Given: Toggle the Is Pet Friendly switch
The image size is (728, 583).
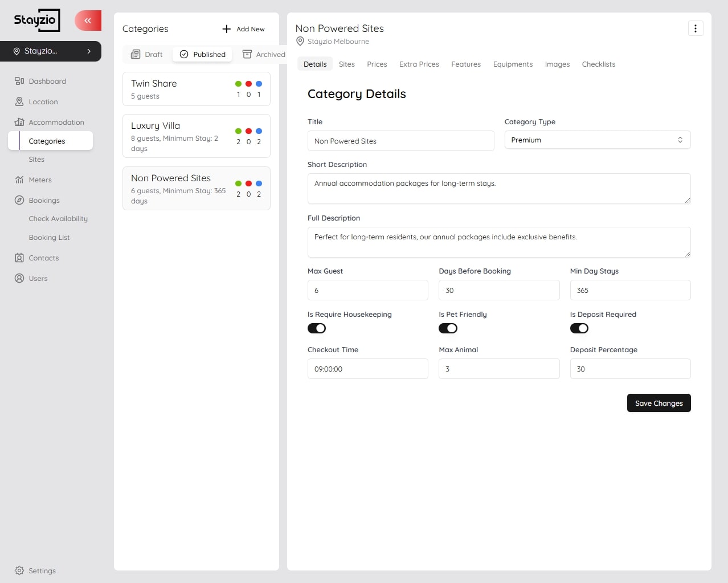Looking at the screenshot, I should point(448,328).
